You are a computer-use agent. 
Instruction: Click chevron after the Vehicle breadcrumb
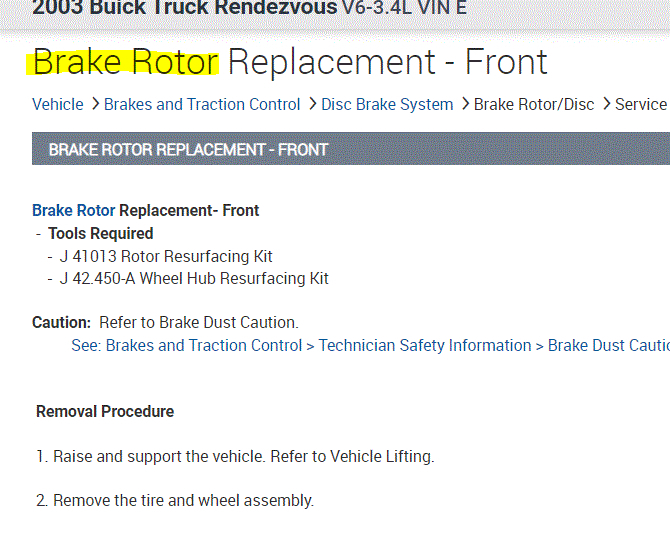click(95, 104)
